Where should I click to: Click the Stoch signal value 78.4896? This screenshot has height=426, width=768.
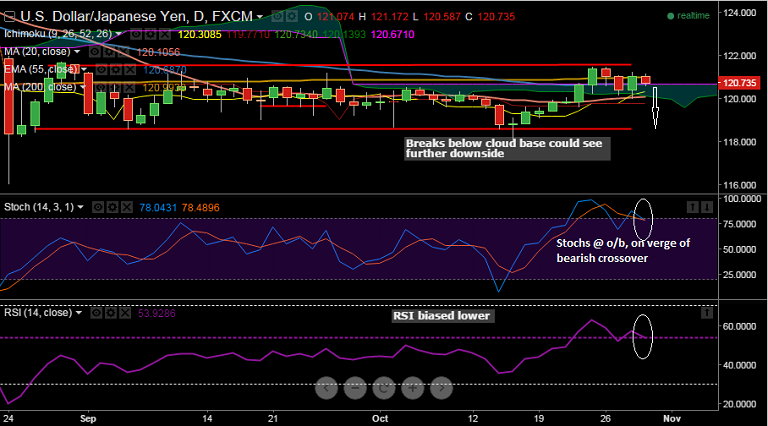point(200,208)
